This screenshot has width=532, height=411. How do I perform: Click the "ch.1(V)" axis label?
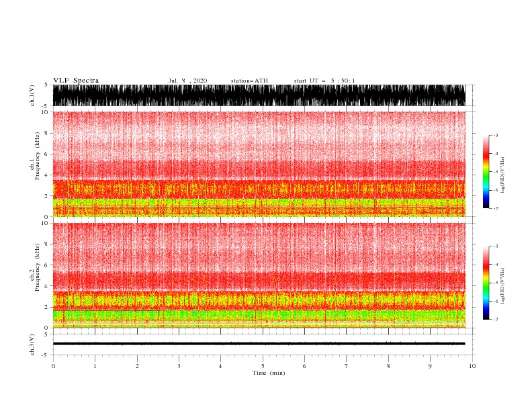pos(32,95)
